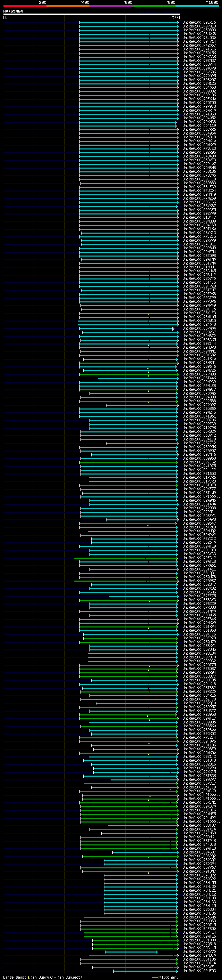
Task: Click the UniRef100_Q7XY70 label
Action: click(x=199, y=951)
